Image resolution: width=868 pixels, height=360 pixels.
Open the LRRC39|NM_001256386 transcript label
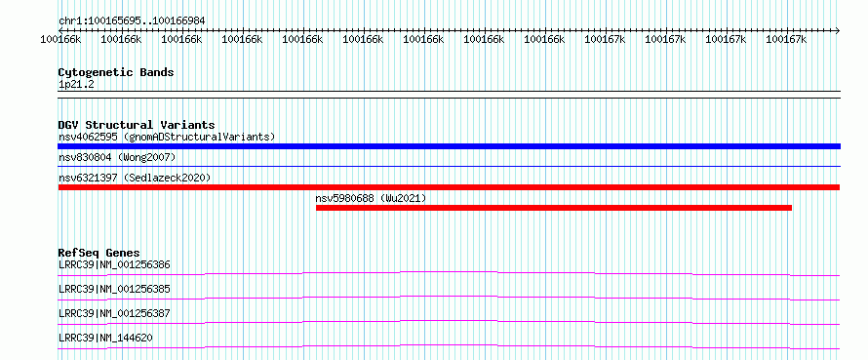point(114,264)
